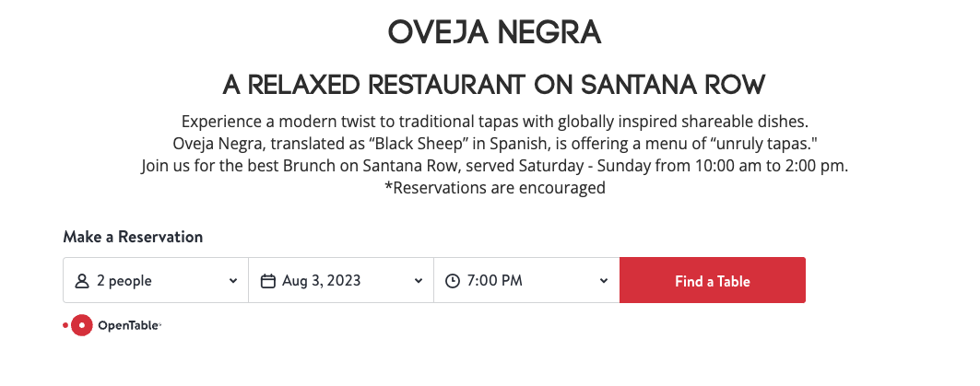Click the person icon in party size selector

(82, 281)
